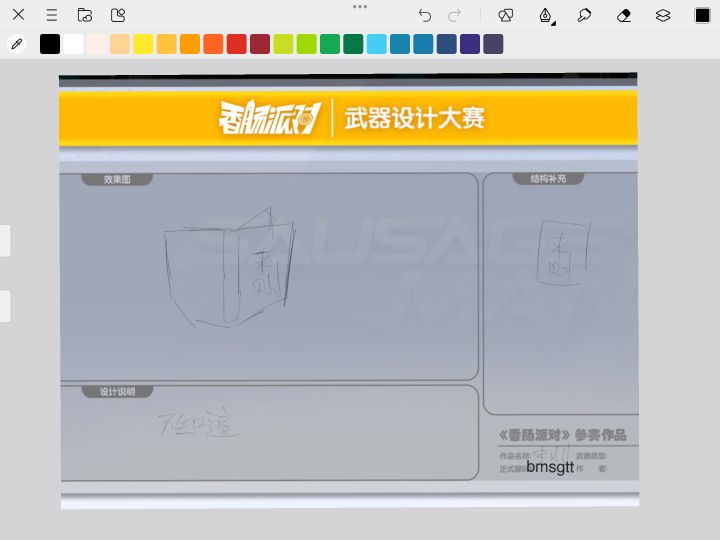Tap the upper left-edge slider handle
This screenshot has width=720, height=540.
click(5, 241)
